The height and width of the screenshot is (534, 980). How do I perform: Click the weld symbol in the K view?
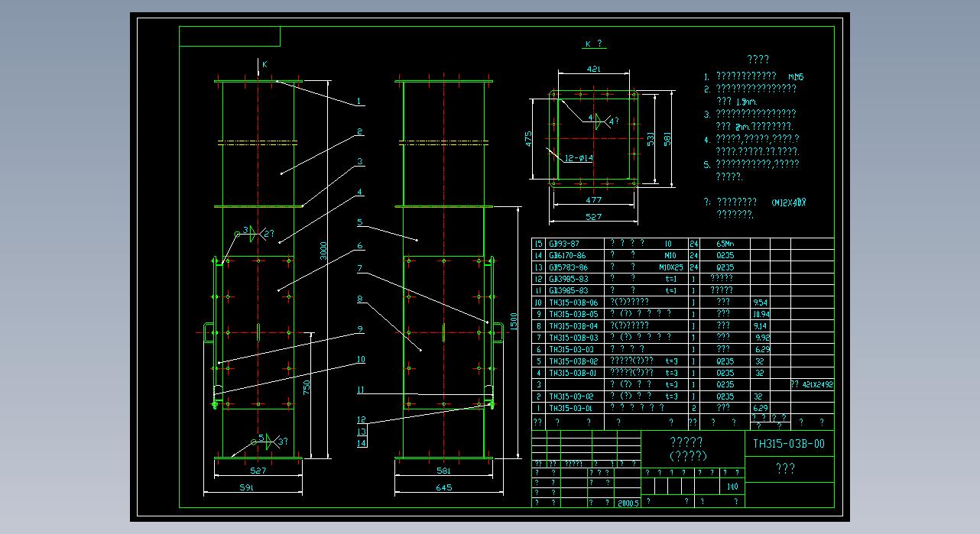click(601, 120)
